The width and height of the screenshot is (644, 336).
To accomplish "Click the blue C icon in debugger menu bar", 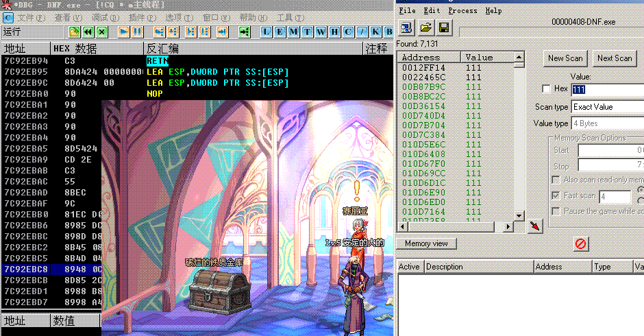I will pos(8,18).
